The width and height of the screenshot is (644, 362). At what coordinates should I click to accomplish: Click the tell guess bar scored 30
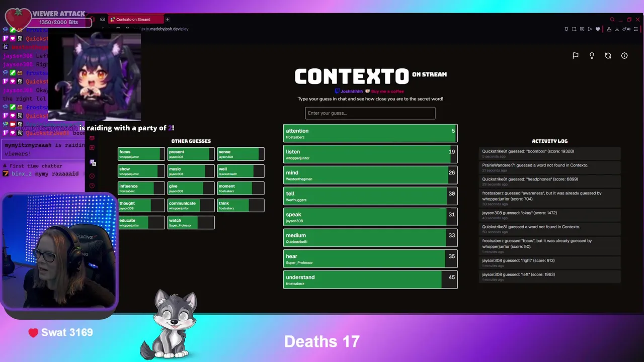pos(370,196)
